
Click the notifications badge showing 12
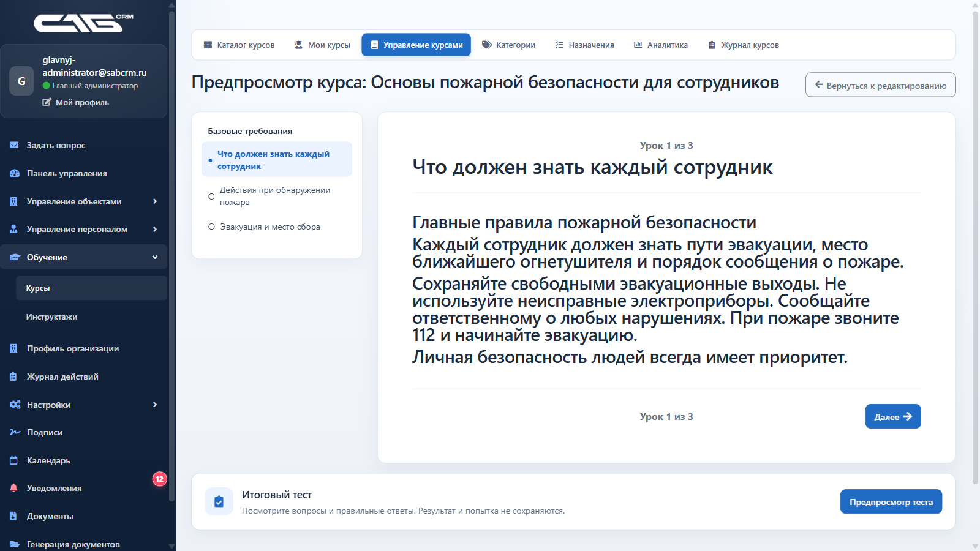click(x=159, y=479)
